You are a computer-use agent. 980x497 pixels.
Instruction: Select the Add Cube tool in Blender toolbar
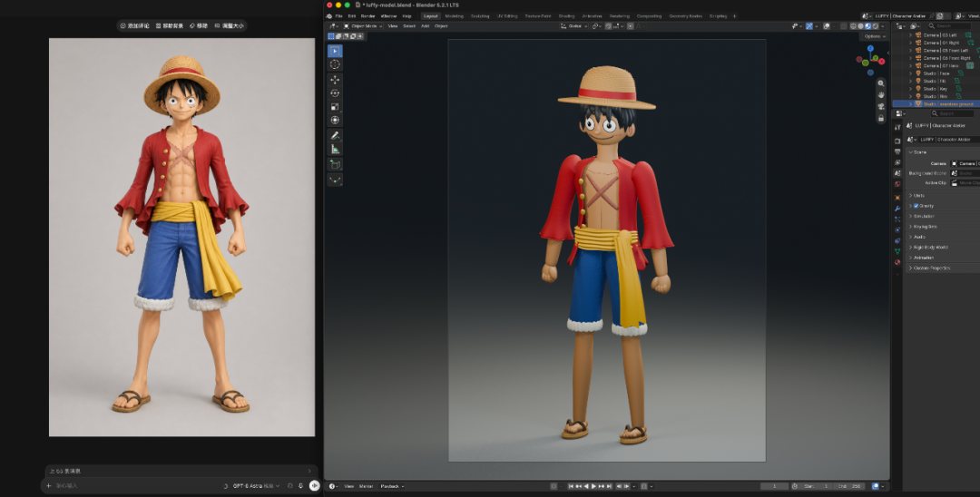coord(335,164)
